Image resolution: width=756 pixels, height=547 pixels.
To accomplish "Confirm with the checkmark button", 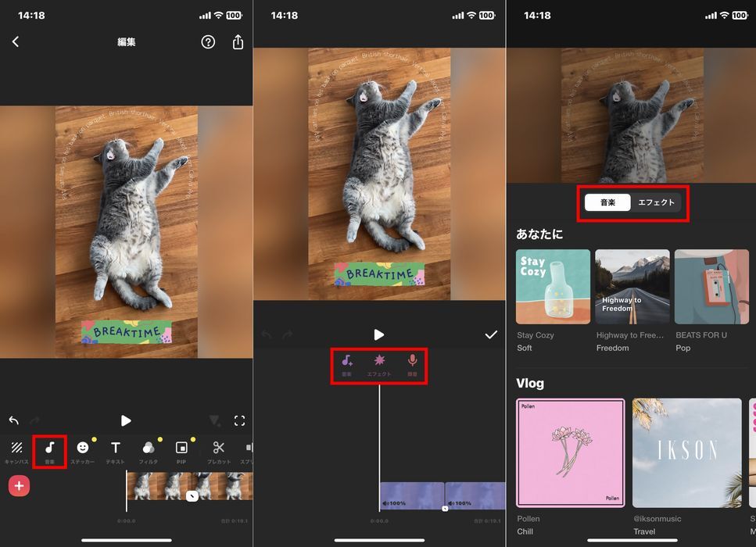I will pos(491,334).
